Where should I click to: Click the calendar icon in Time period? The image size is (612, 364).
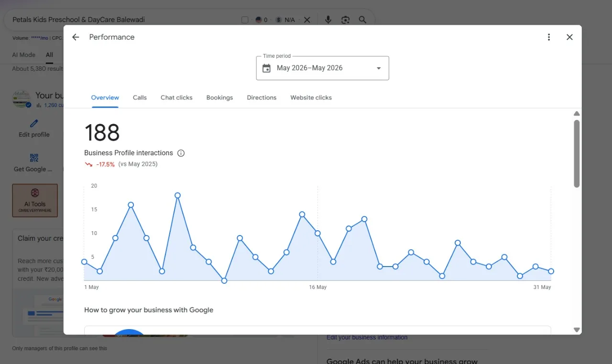click(267, 68)
